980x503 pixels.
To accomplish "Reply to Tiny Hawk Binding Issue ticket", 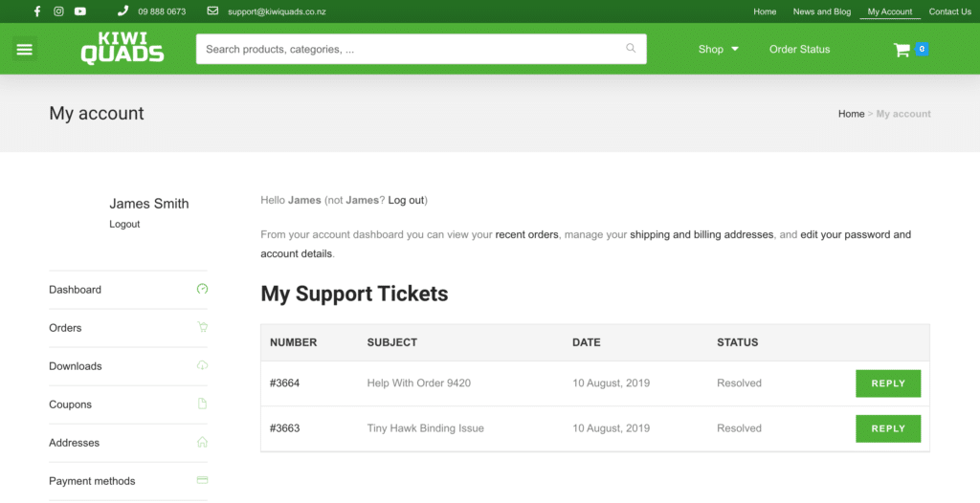I will pos(888,428).
